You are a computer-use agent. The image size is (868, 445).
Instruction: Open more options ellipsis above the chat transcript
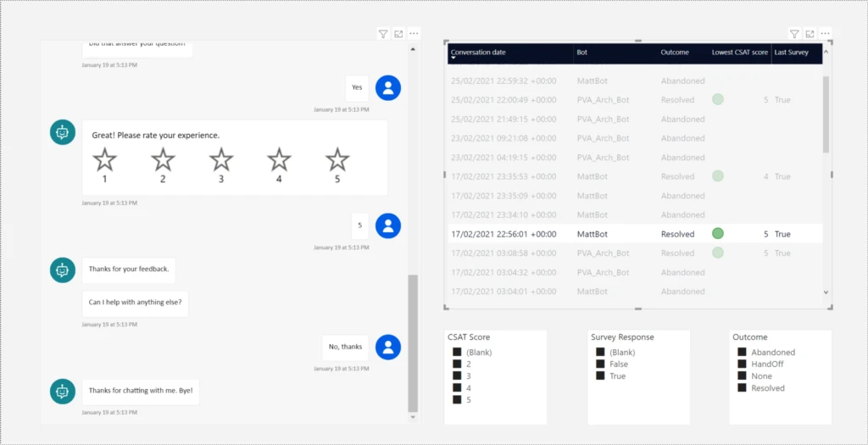coord(414,34)
